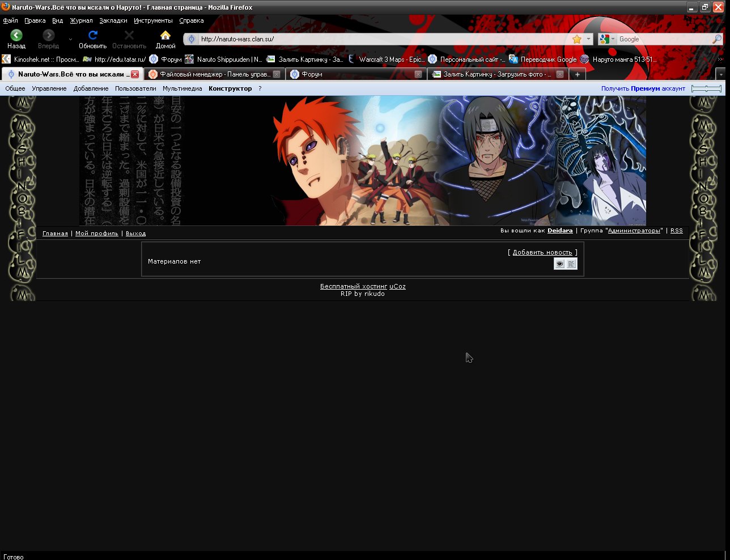Open the Мультимедиа admin bar menu
Image resolution: width=730 pixels, height=560 pixels.
[182, 88]
